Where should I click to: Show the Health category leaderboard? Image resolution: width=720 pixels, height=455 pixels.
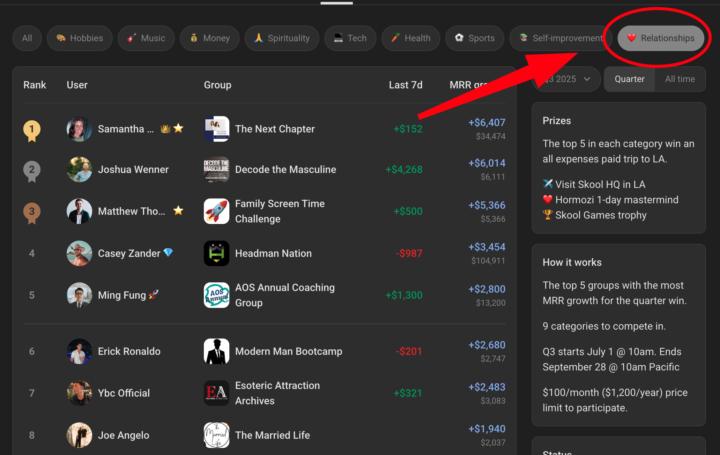411,38
